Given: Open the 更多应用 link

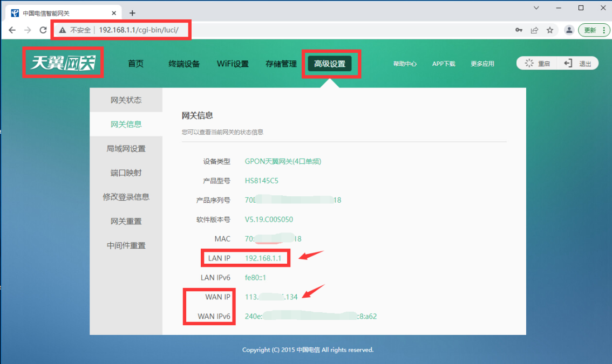Looking at the screenshot, I should pos(482,64).
